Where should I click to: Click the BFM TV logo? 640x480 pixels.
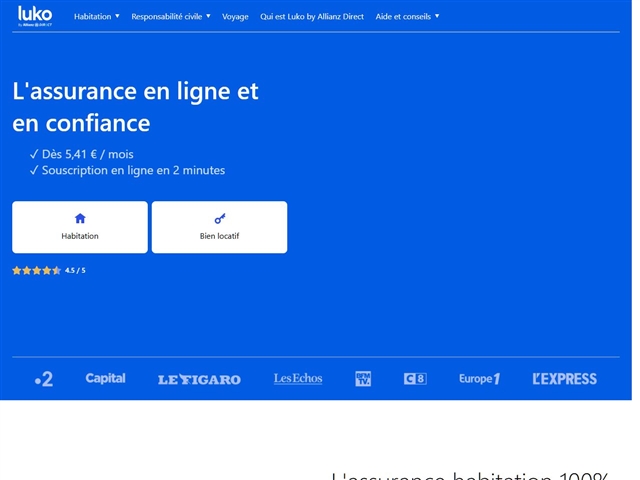pyautogui.click(x=362, y=378)
